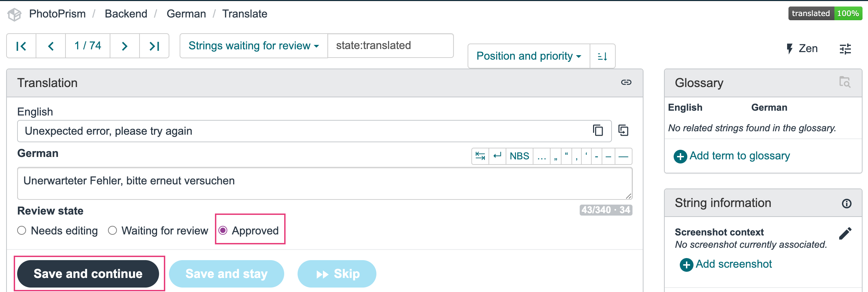Show string information details via info icon
The image size is (868, 292).
point(847,203)
